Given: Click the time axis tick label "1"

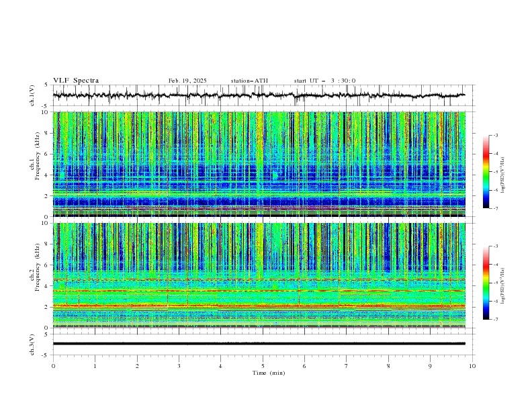Looking at the screenshot, I should [95, 366].
